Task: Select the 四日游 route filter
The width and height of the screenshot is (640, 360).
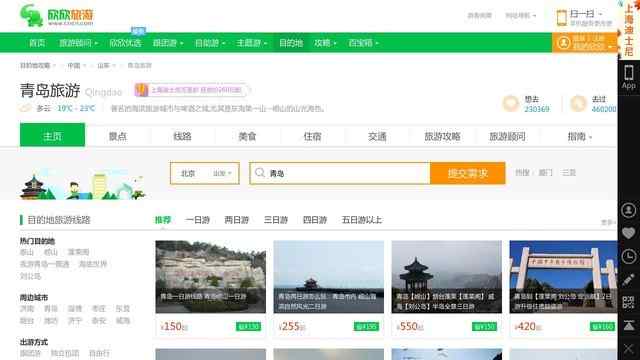Action: click(x=315, y=220)
